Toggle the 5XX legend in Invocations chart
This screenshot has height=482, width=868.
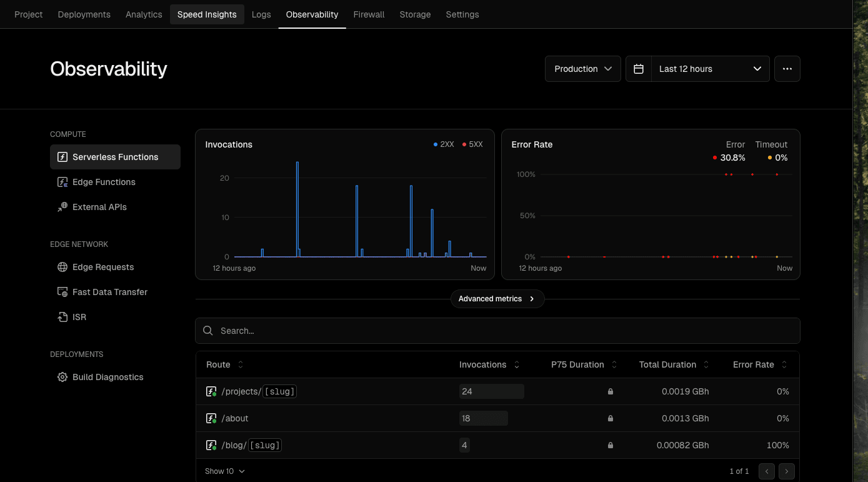(472, 144)
